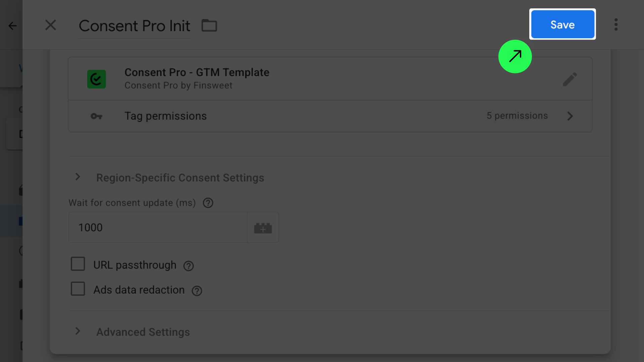Screen dimensions: 644x362
Task: Click the Wait for consent update input field
Action: tap(158, 228)
